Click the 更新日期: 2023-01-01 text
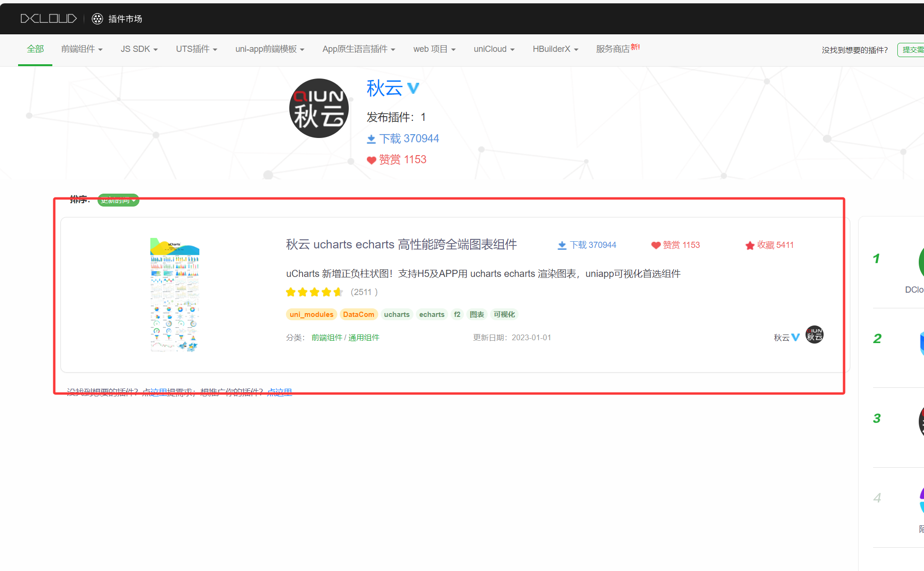This screenshot has height=571, width=924. [x=512, y=337]
